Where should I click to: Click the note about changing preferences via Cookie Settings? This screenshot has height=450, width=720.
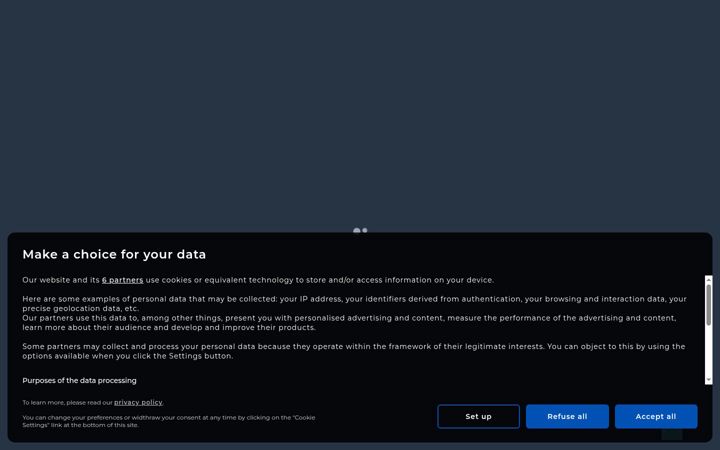tap(169, 421)
